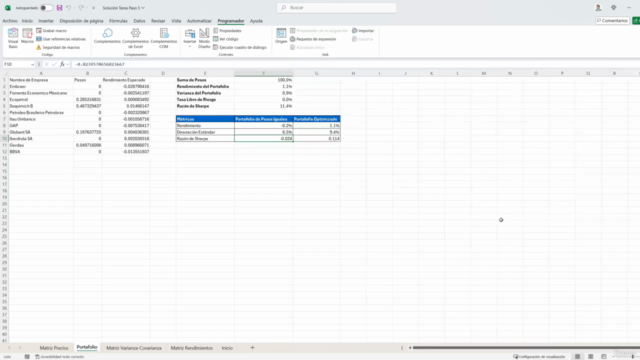Save the workbook with the save icon
The image size is (640, 360).
click(59, 8)
